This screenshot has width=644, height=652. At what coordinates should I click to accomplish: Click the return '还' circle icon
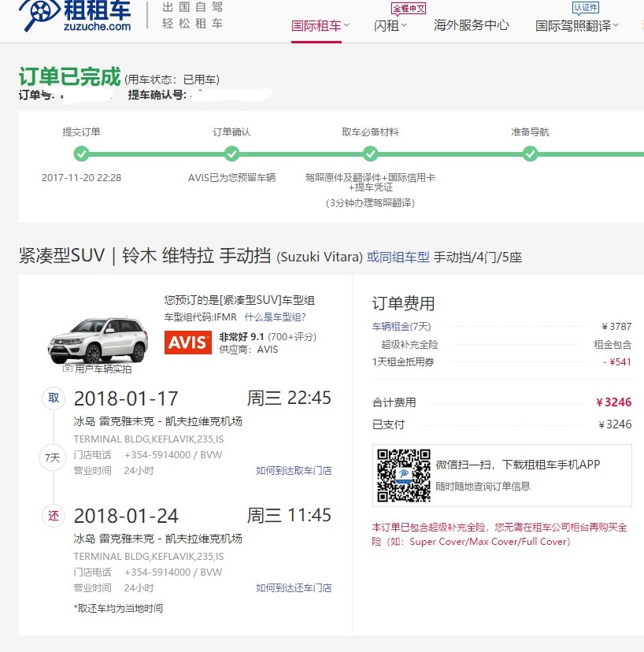pyautogui.click(x=54, y=517)
